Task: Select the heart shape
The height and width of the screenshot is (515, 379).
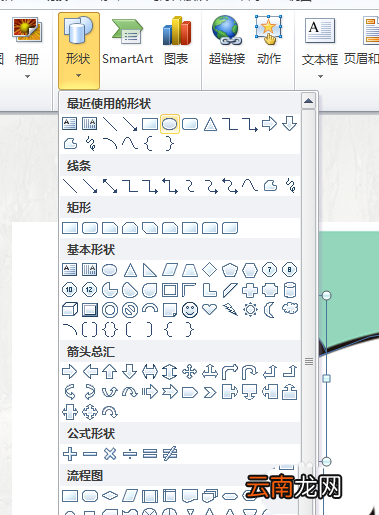Action: (210, 309)
